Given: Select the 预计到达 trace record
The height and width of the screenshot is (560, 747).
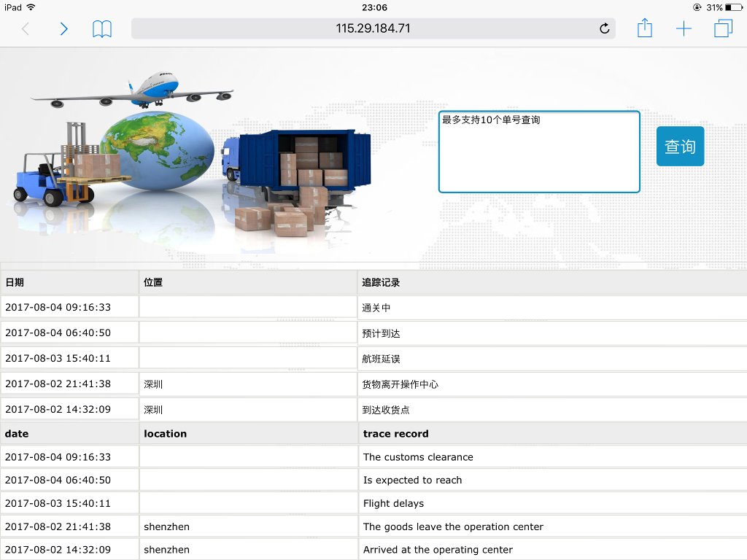Looking at the screenshot, I should (x=381, y=333).
